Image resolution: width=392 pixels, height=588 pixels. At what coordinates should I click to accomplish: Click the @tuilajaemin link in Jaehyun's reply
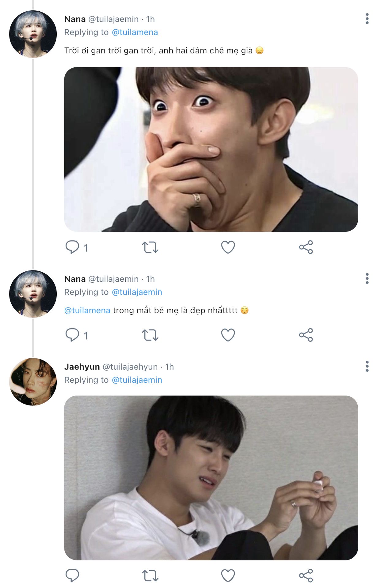pyautogui.click(x=137, y=380)
